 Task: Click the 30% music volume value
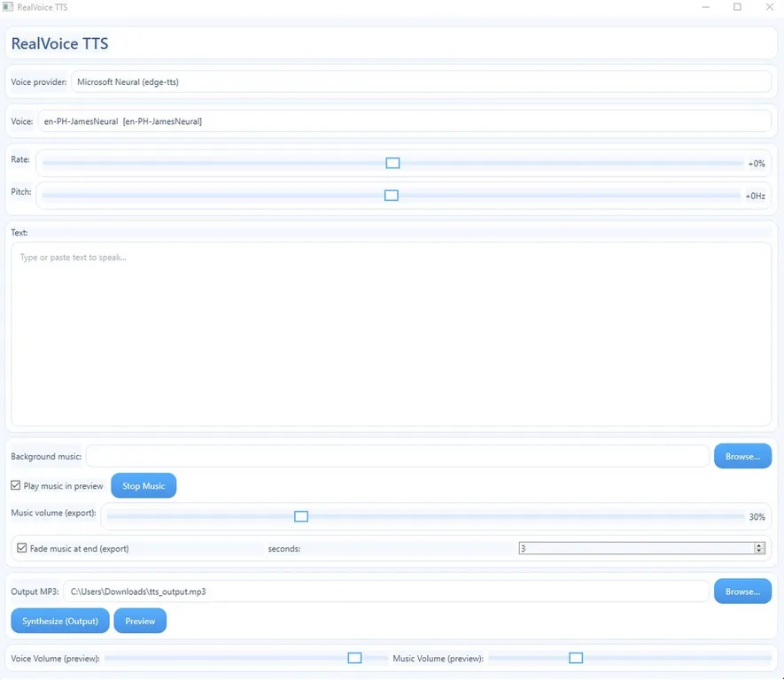coord(757,517)
